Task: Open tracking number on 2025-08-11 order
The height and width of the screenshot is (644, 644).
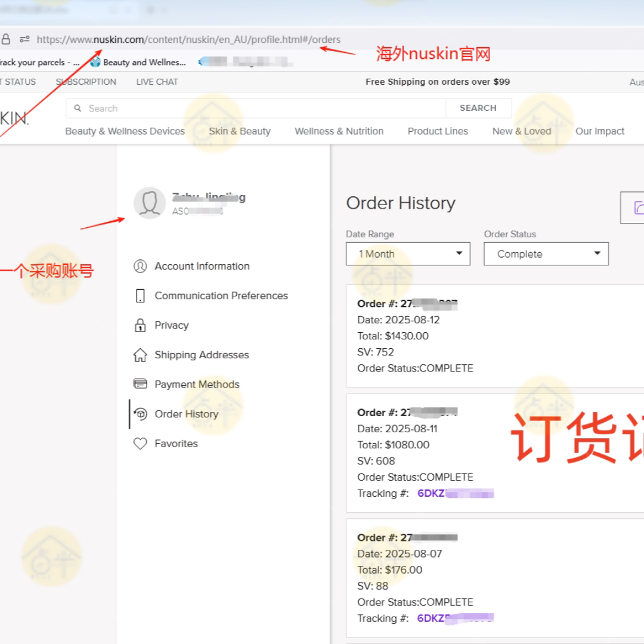Action: [455, 493]
